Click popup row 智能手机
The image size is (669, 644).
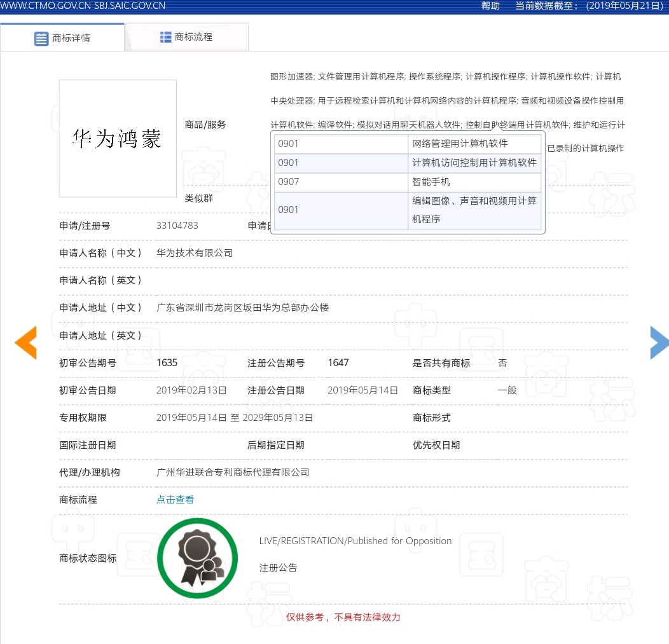[x=408, y=182]
